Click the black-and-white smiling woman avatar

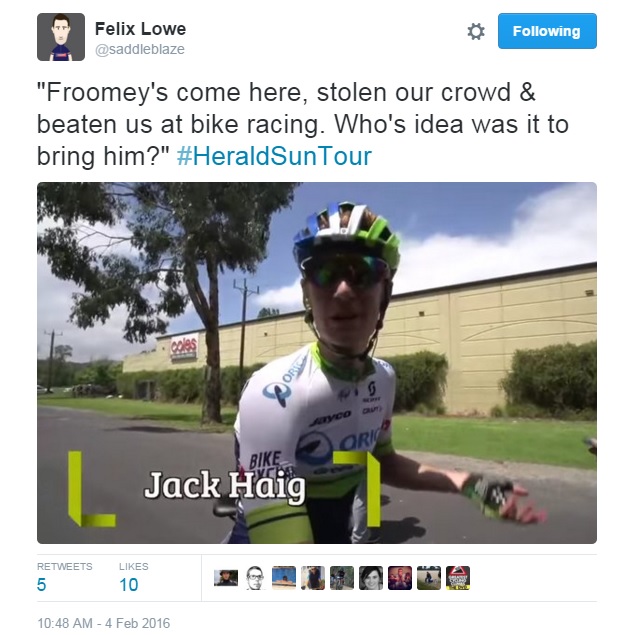[x=371, y=578]
